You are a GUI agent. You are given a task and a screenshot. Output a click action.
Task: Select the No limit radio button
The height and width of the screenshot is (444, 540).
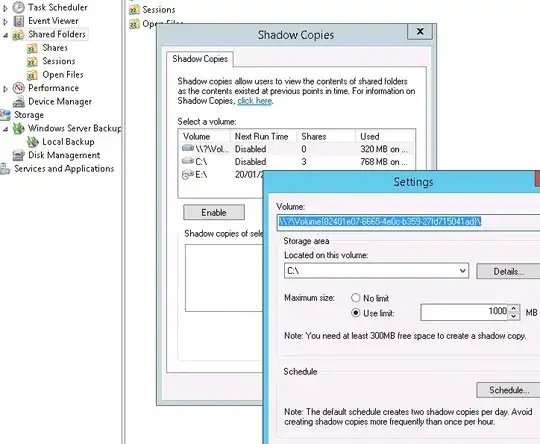tap(356, 298)
